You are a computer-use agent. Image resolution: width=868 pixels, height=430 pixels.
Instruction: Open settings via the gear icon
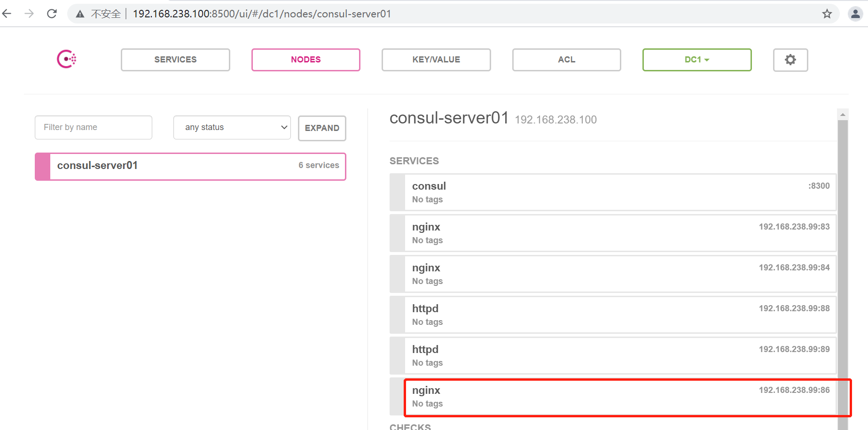click(x=790, y=60)
